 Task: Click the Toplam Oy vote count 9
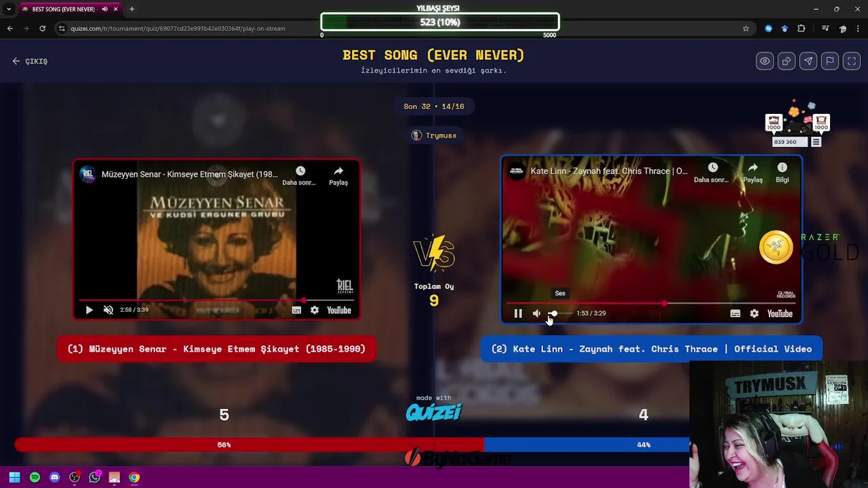pyautogui.click(x=434, y=300)
